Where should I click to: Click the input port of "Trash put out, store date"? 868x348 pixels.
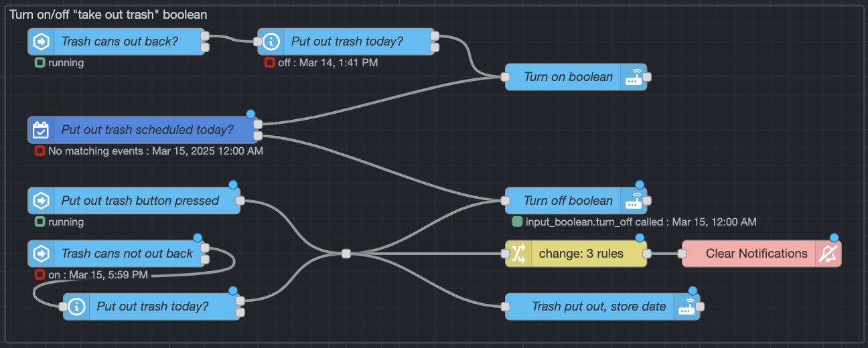(506, 307)
